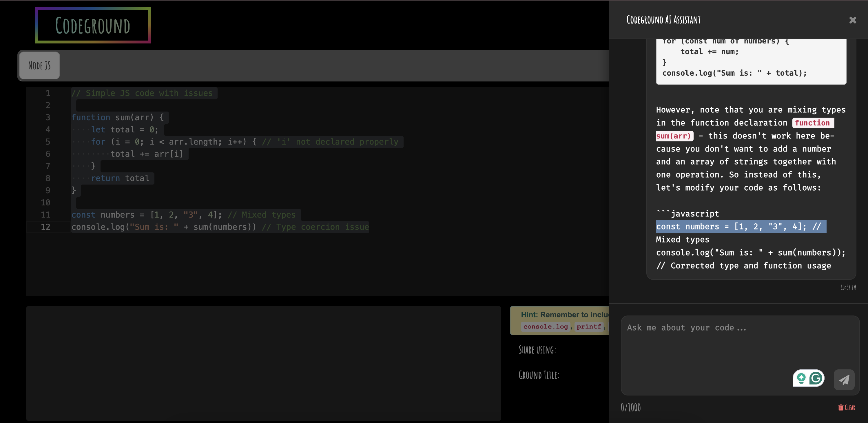Click the 'Codeground AI Assistant' panel title
Screen dimensions: 868x423
pyautogui.click(x=663, y=20)
